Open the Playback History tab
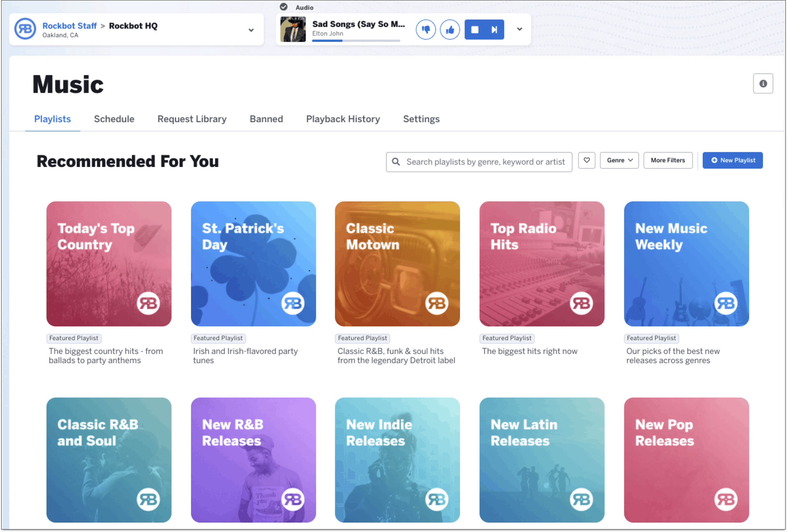The width and height of the screenshot is (787, 532). click(x=343, y=119)
